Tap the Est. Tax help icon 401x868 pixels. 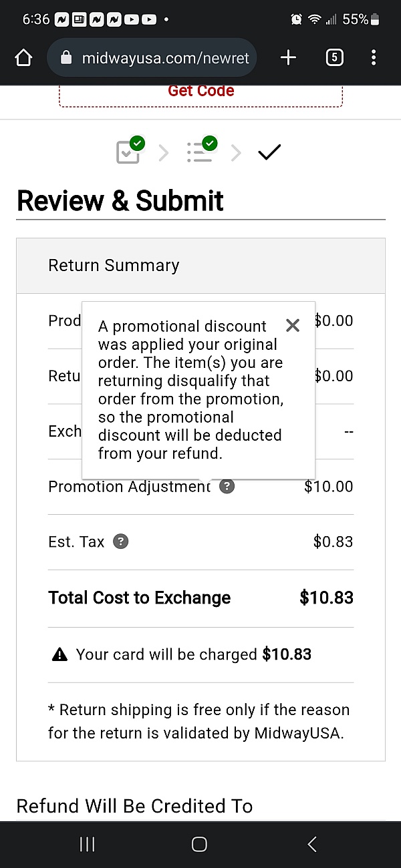click(120, 541)
